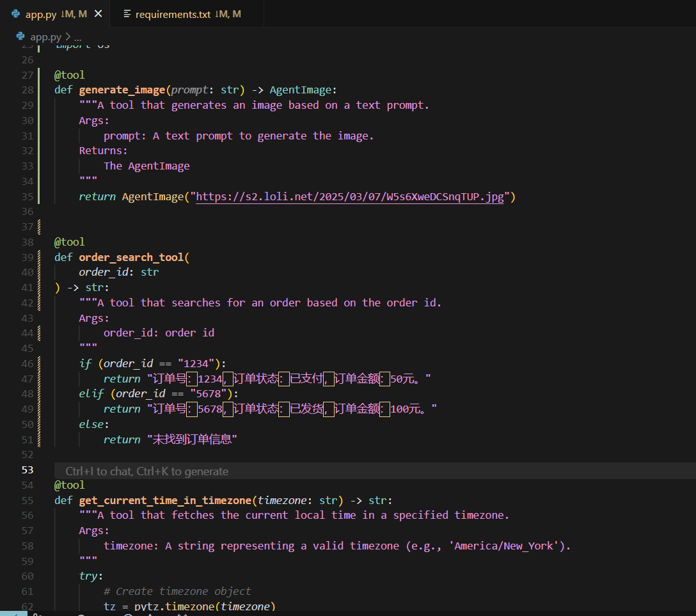Open the s2.loli.net image URL
Viewport: 696px width, 616px height.
click(350, 197)
